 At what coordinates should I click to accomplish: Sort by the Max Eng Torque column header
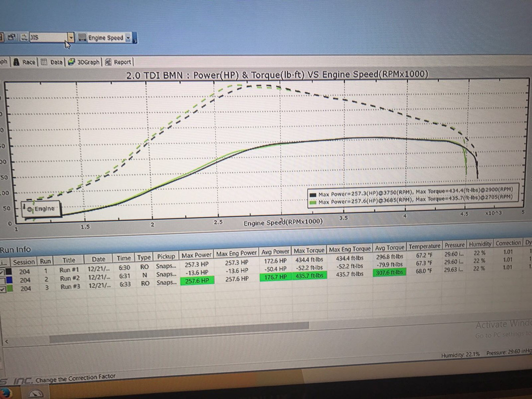(350, 249)
